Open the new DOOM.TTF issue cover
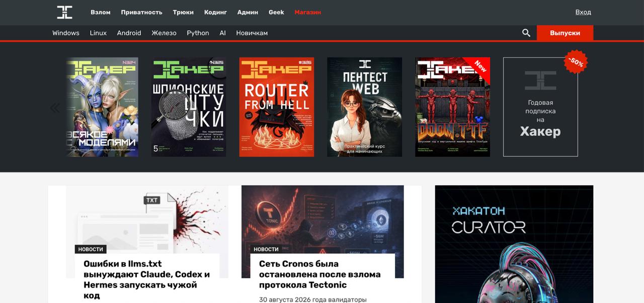This screenshot has height=303, width=644. pos(452,107)
